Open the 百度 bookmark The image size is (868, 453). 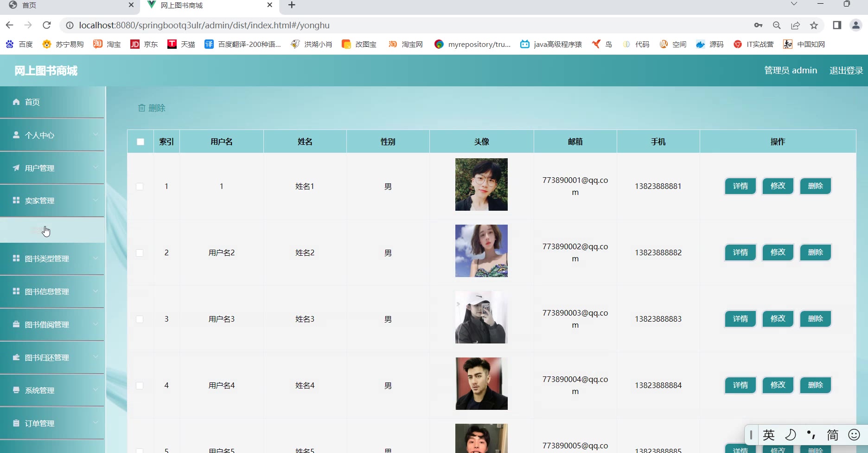(x=19, y=44)
